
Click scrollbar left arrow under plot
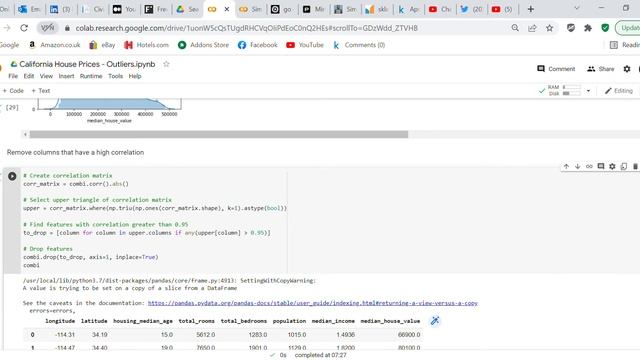(25, 134)
